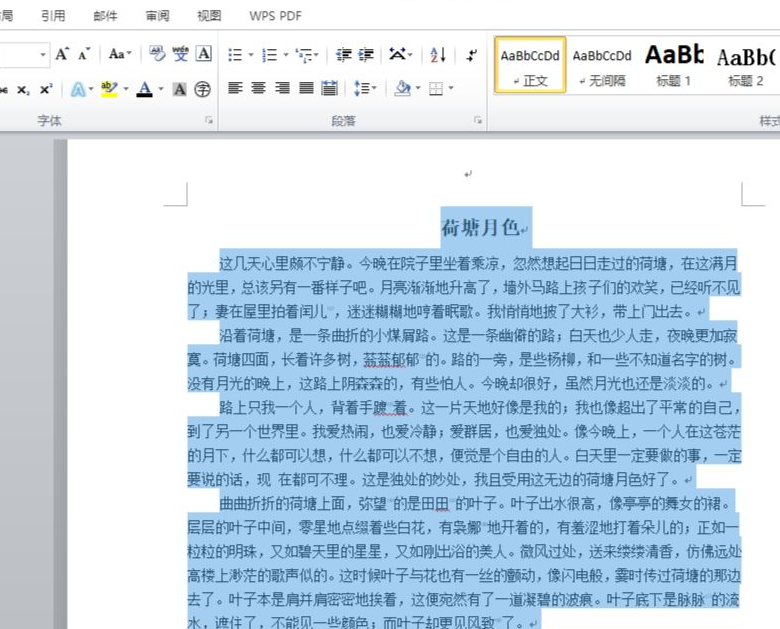
Task: Click the borders grid icon
Action: pos(436,89)
